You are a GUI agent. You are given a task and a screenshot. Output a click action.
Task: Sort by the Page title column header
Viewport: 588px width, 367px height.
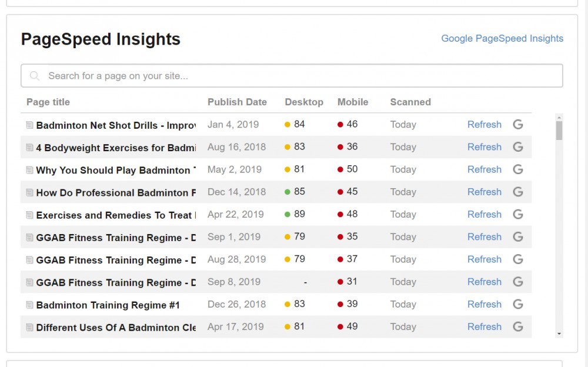(48, 102)
